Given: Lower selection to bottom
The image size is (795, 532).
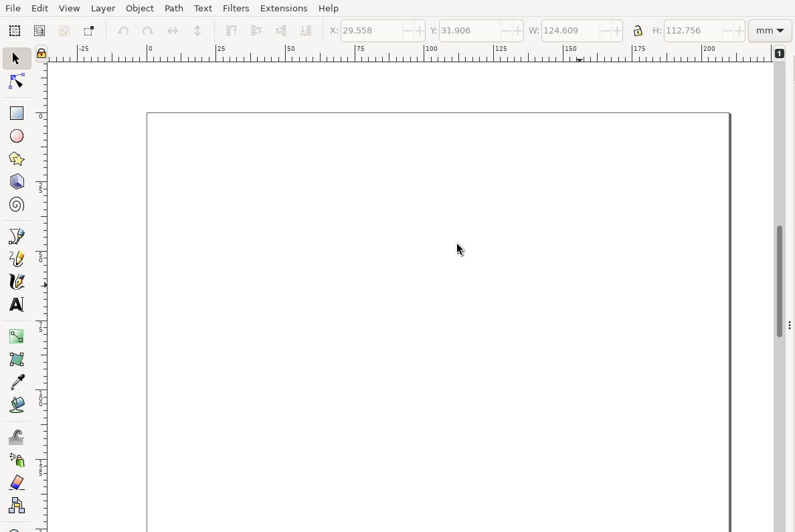Looking at the screenshot, I should [306, 30].
